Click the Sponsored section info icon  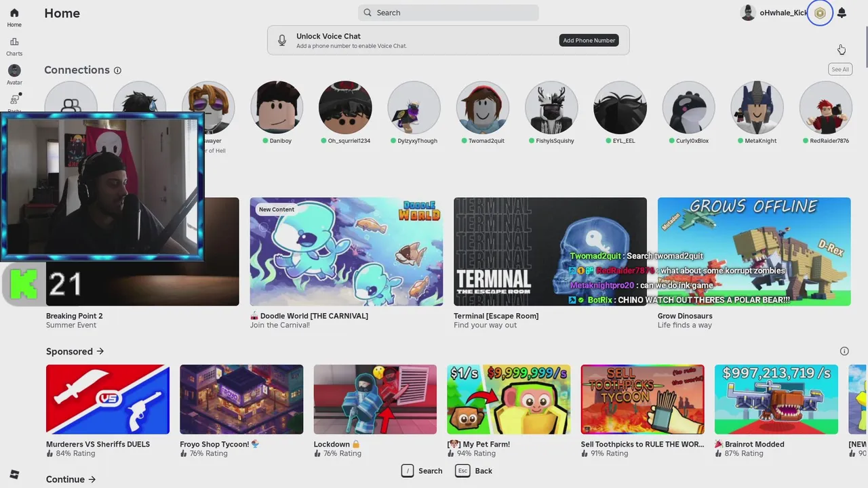844,351
